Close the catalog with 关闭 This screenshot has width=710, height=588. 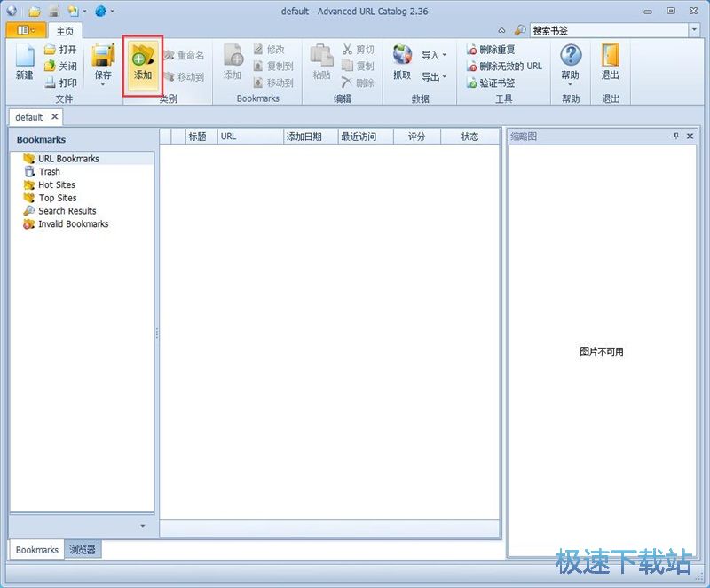click(60, 67)
